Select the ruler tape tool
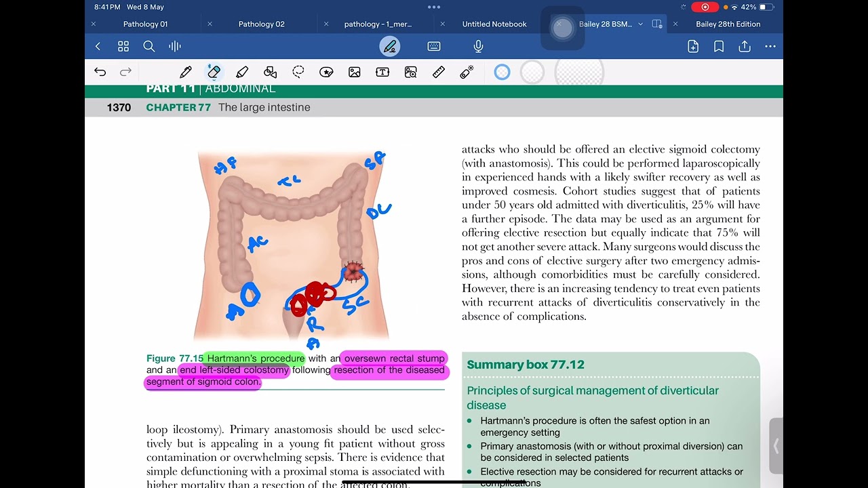The width and height of the screenshot is (868, 488). (439, 72)
